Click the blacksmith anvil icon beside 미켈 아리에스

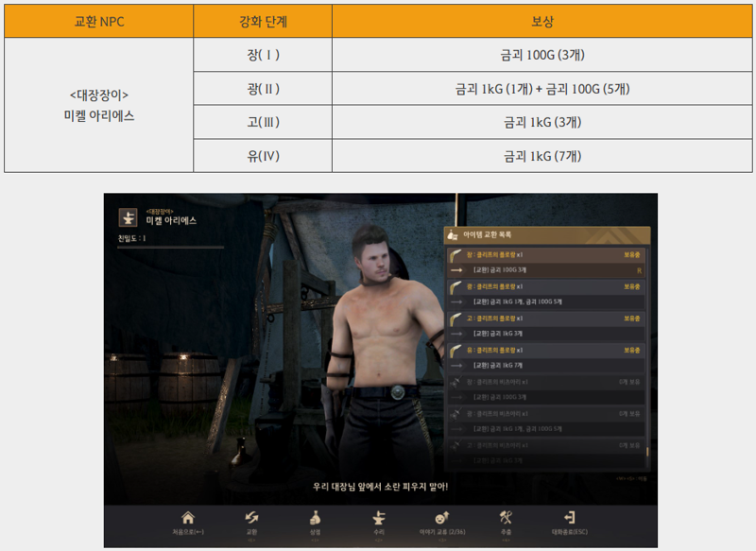129,217
